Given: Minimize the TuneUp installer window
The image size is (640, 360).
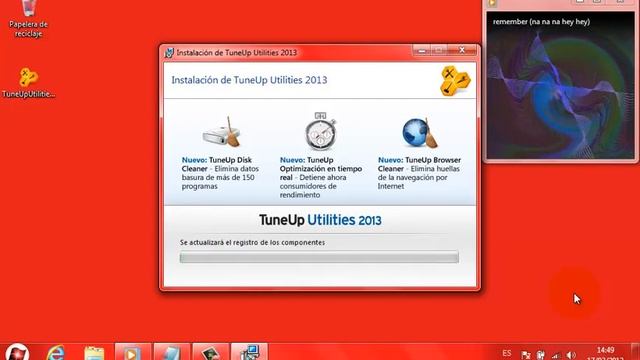Looking at the screenshot, I should point(422,51).
